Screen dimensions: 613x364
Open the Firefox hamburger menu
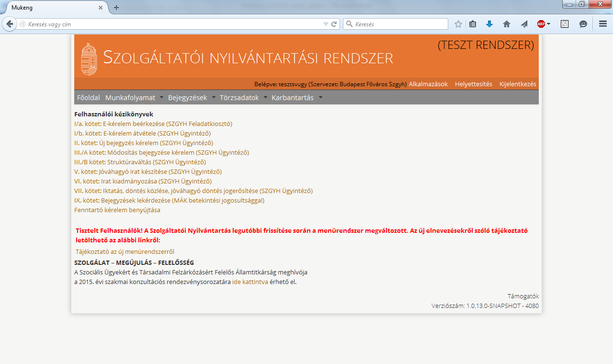point(603,24)
